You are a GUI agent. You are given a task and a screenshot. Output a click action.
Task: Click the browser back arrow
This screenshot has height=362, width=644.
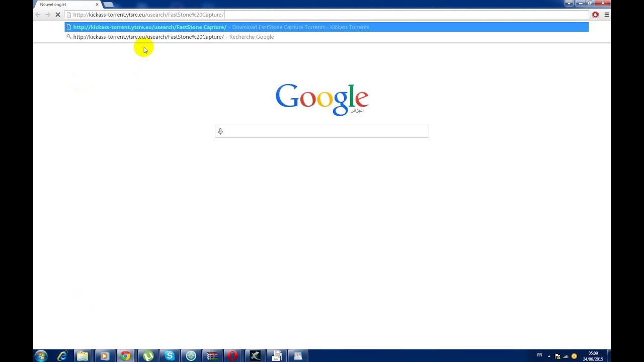pos(38,15)
